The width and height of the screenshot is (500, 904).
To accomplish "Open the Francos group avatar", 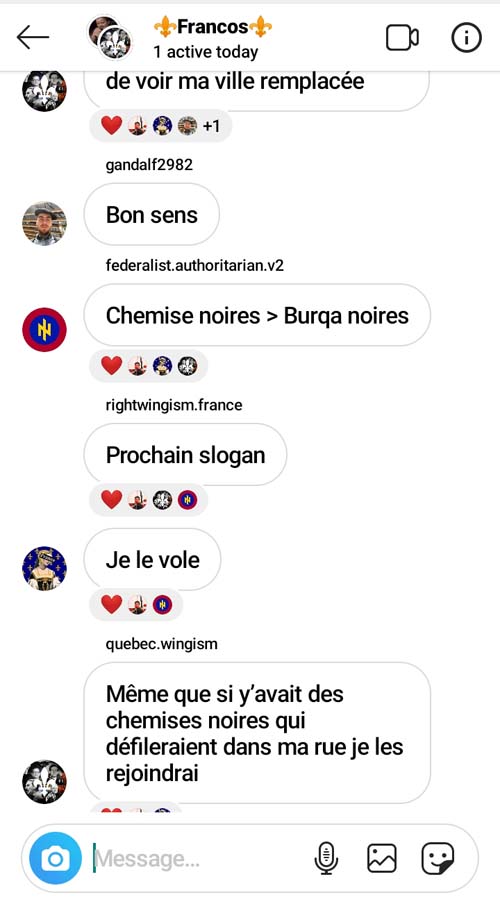I will [x=110, y=37].
